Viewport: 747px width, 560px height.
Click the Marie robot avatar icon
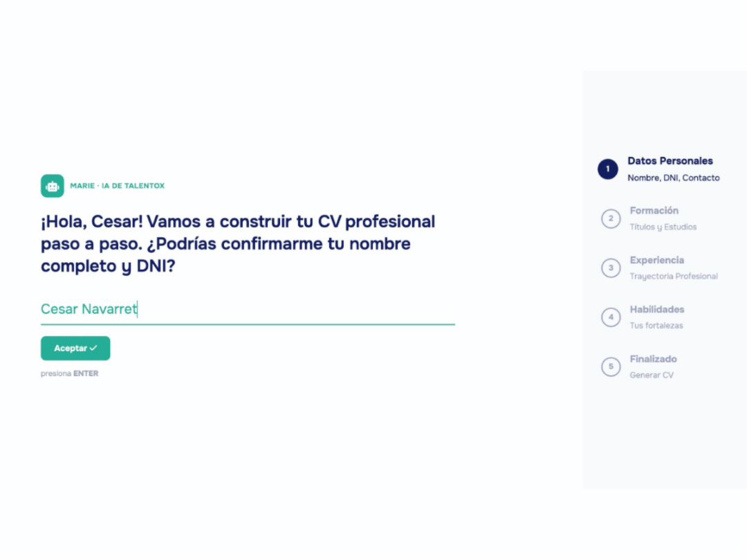(x=53, y=186)
